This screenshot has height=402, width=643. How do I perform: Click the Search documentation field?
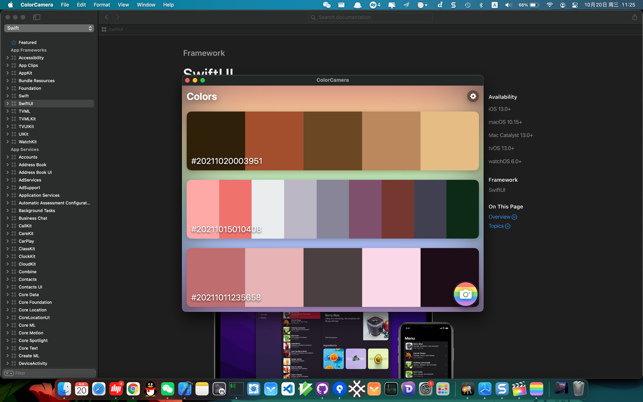point(370,17)
